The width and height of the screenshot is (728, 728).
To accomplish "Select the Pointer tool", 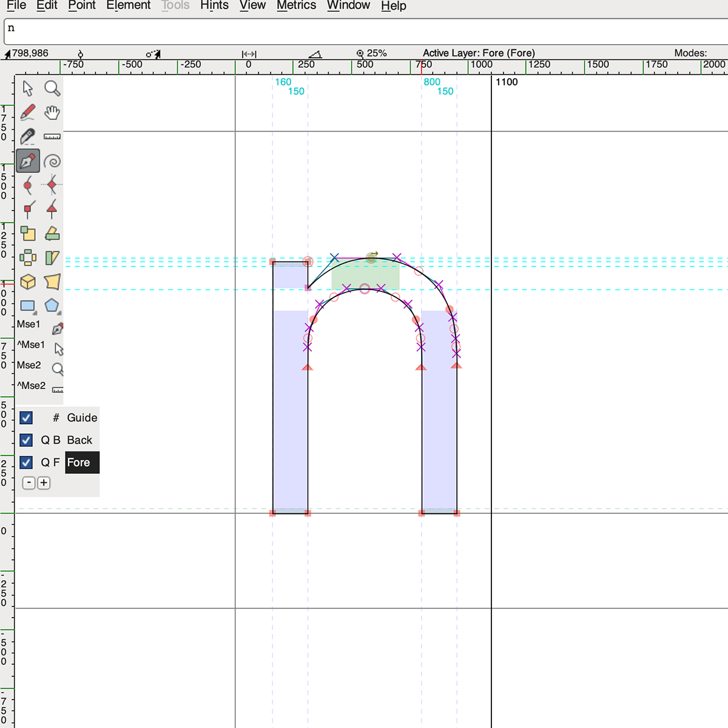I will (28, 89).
